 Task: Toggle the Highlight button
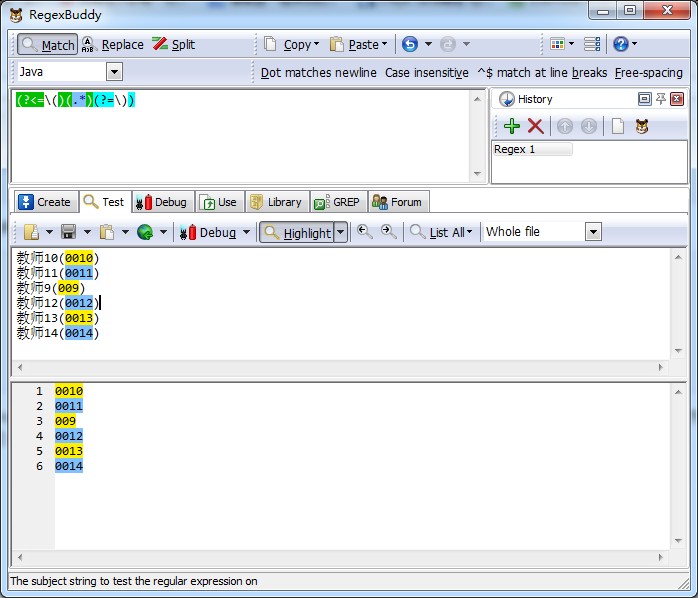point(297,232)
